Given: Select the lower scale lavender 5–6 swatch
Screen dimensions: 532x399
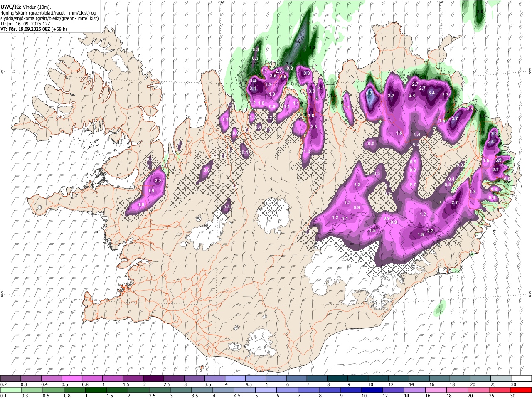Looking at the screenshot, I should click(266, 390).
